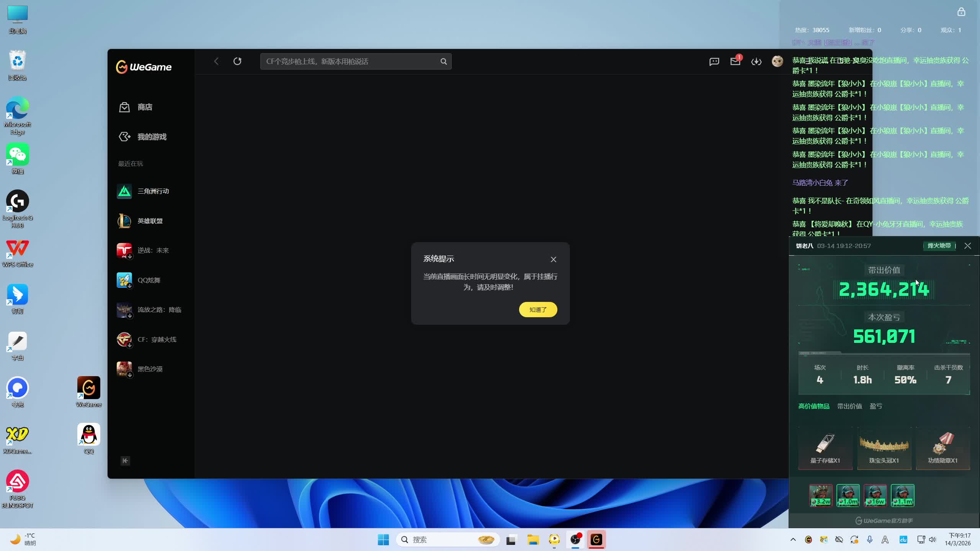Screen dimensions: 980x551
Task: Click the 烽火地带 mode tag
Action: [x=939, y=246]
